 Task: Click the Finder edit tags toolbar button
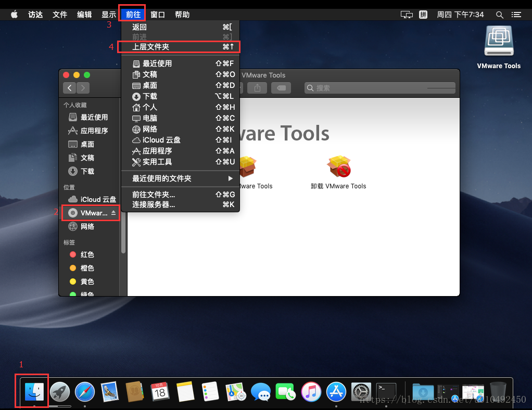click(281, 88)
